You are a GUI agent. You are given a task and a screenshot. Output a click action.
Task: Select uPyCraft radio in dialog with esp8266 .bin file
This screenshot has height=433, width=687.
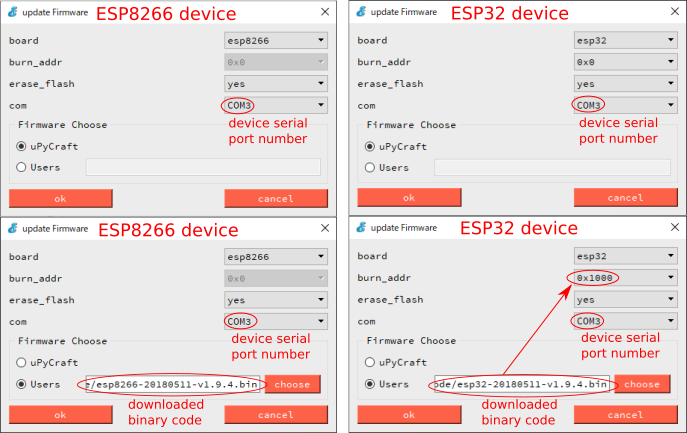click(21, 362)
